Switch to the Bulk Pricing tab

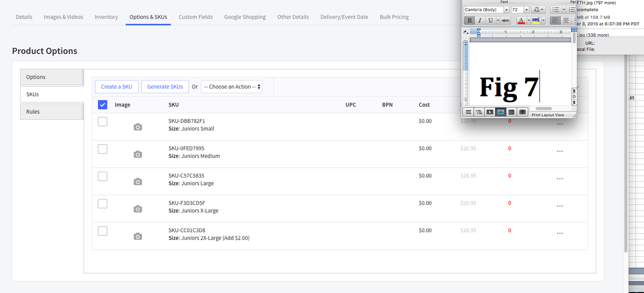(x=394, y=17)
